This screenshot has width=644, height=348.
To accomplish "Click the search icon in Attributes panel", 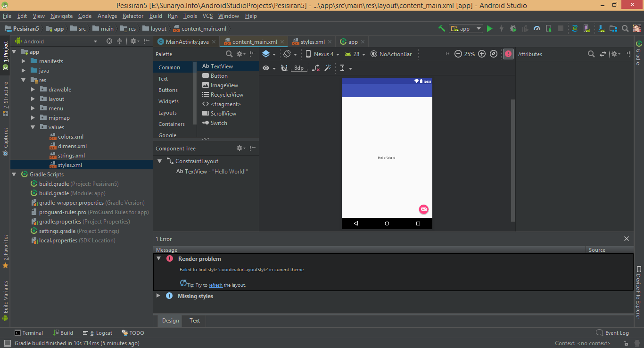I will point(591,54).
